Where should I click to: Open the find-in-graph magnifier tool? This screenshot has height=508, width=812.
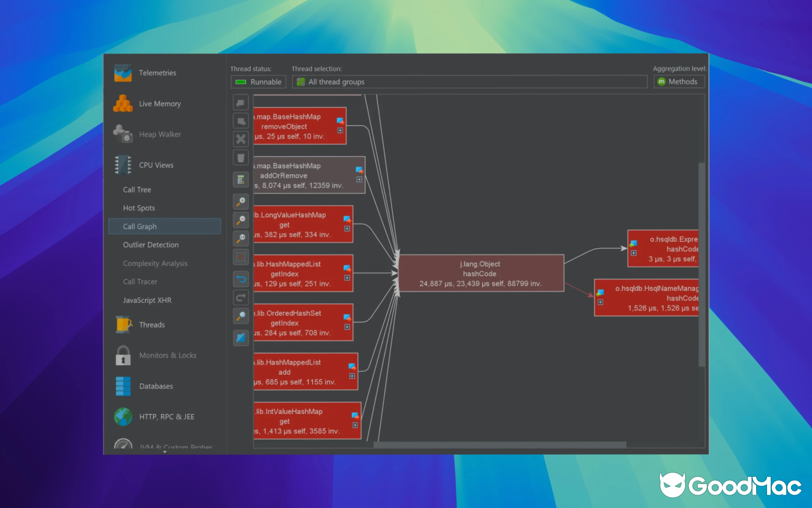coord(240,315)
